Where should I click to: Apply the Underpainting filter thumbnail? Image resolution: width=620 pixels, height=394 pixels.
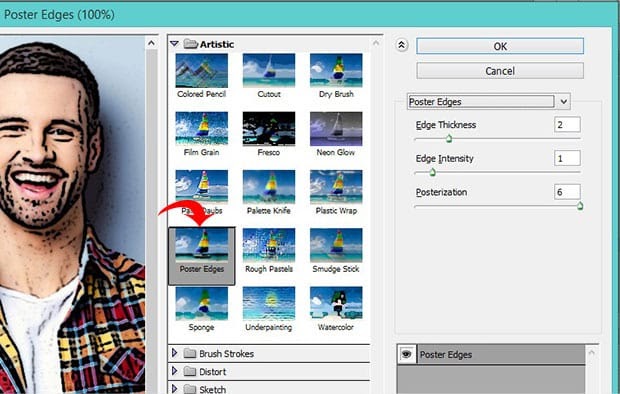coord(269,303)
